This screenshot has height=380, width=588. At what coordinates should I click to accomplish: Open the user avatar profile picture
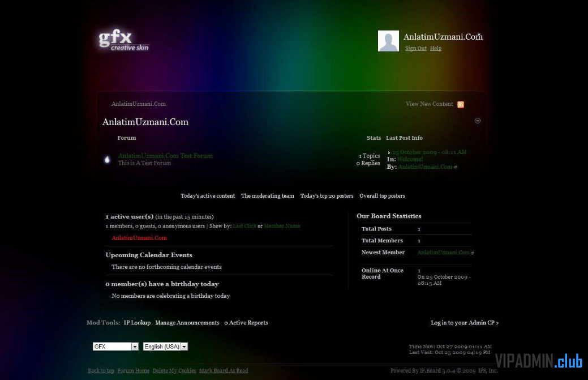[388, 41]
